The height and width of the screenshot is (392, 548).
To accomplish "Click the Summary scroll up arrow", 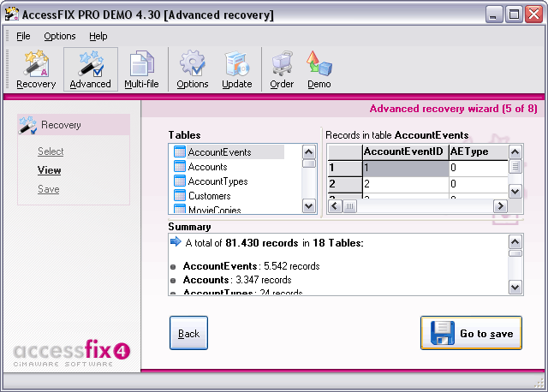I will coord(515,241).
